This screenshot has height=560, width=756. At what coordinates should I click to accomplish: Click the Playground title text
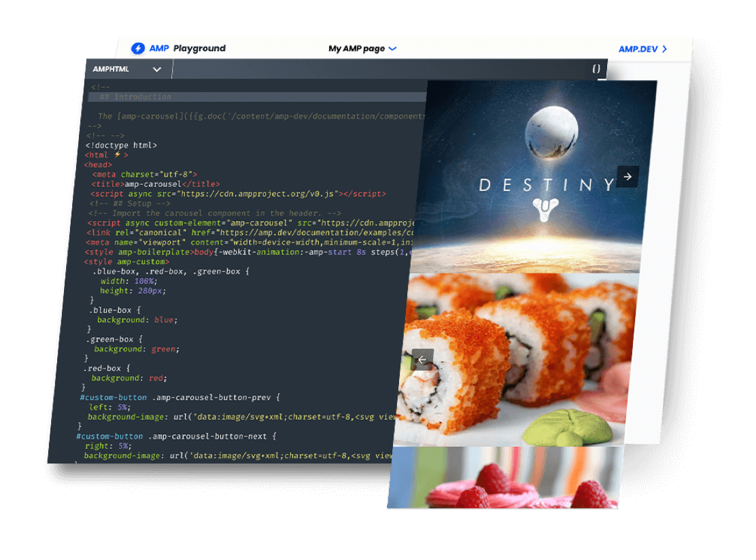(199, 48)
